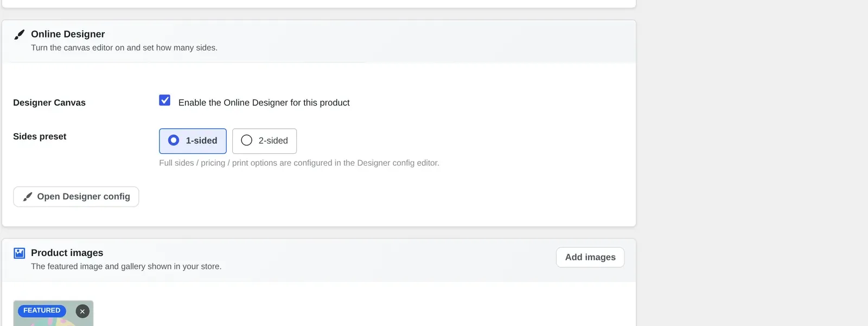Click the Designer Canvas label

49,103
